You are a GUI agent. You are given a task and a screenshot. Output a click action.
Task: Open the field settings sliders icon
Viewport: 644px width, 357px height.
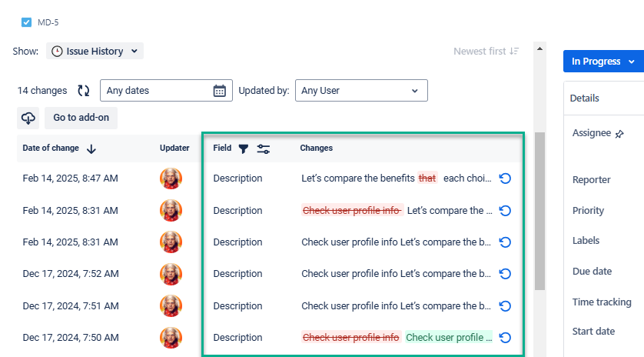(264, 148)
